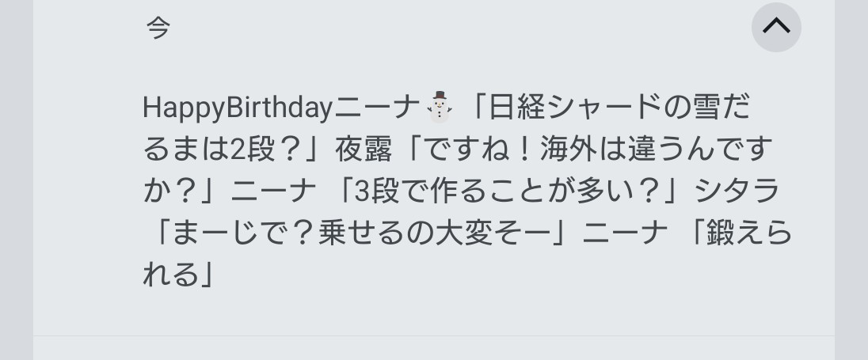Select the name "シタラ" in the message
Image resolution: width=868 pixels, height=360 pixels.
click(737, 191)
